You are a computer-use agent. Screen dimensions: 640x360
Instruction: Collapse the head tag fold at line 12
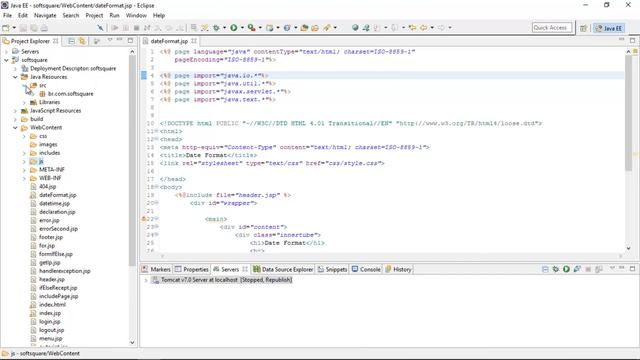click(156, 139)
